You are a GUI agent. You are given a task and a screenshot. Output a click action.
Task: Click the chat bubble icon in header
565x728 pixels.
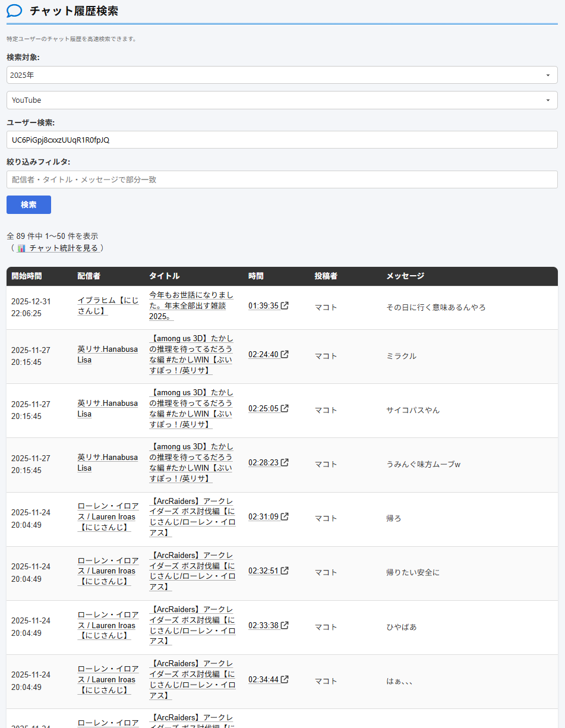(x=14, y=11)
